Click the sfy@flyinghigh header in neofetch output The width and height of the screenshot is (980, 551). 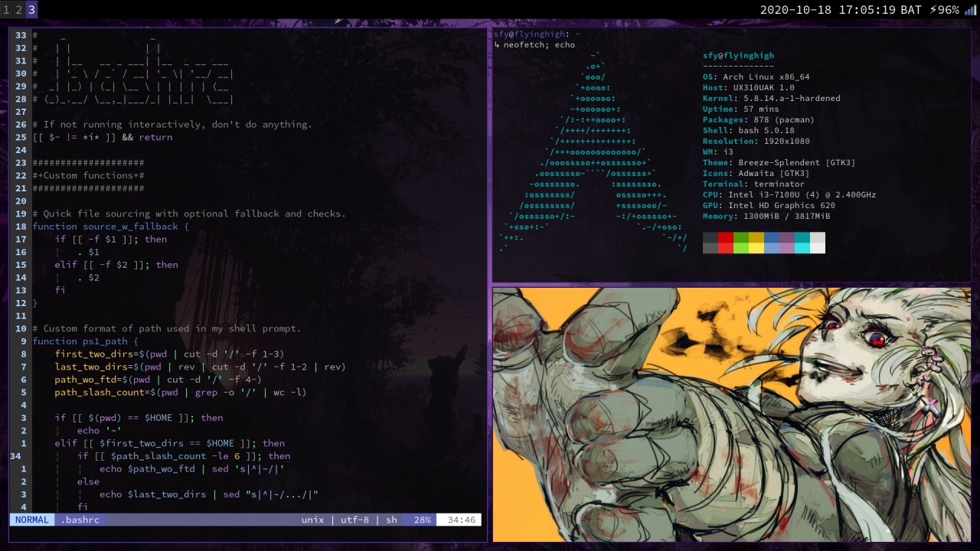click(x=738, y=55)
